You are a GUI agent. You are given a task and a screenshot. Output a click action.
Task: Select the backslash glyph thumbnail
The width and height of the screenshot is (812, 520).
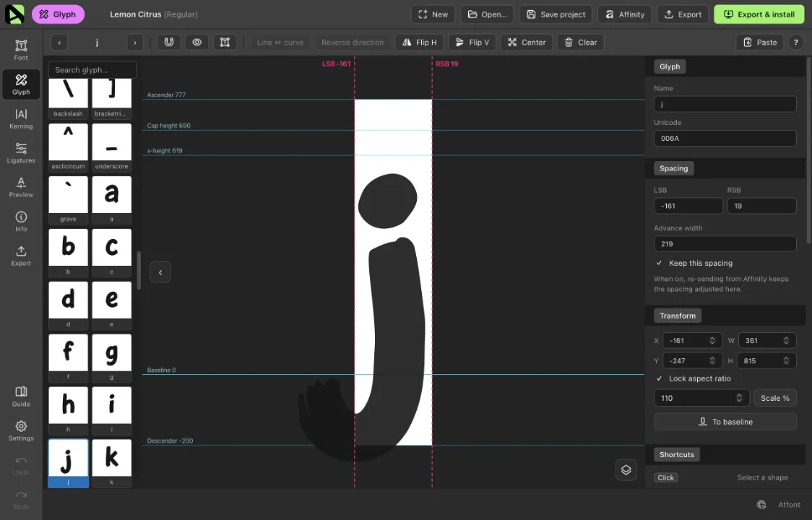[68, 99]
